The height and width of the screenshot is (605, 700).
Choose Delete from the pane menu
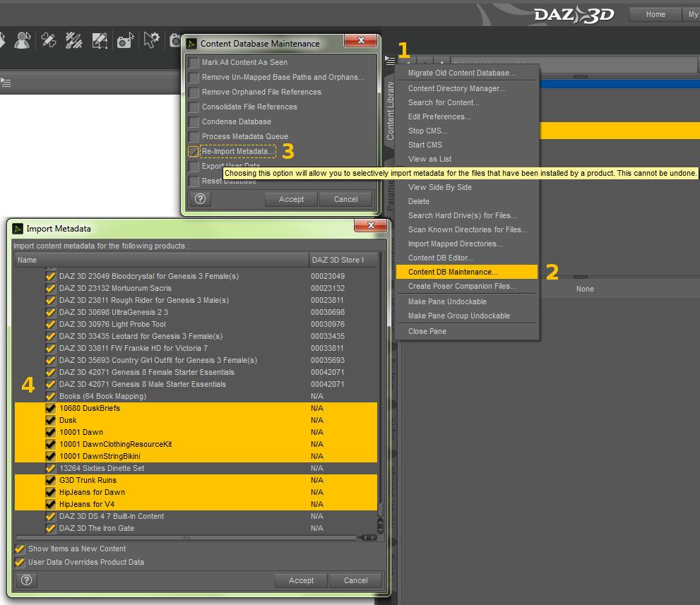(466, 202)
